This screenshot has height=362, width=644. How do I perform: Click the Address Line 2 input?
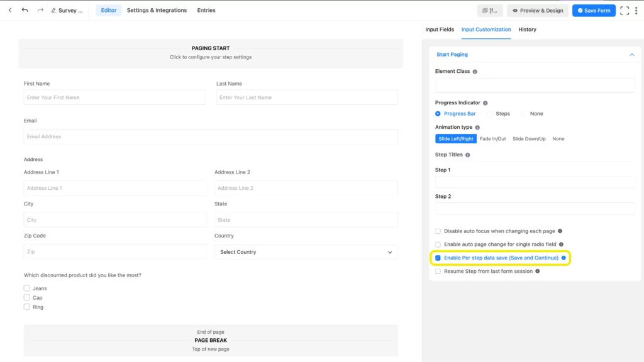pyautogui.click(x=306, y=188)
